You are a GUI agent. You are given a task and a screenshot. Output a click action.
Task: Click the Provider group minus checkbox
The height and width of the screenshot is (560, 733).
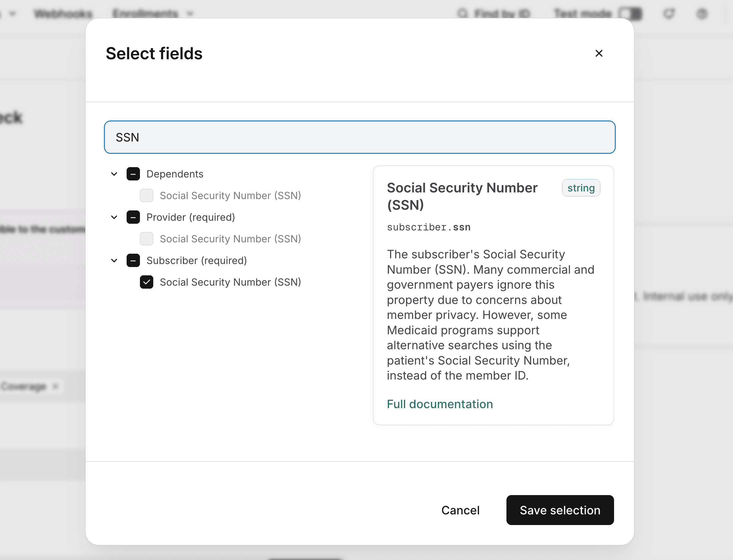pos(133,217)
